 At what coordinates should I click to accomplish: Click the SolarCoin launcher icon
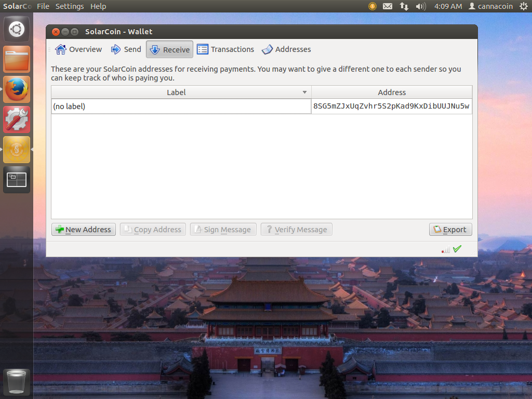(17, 150)
